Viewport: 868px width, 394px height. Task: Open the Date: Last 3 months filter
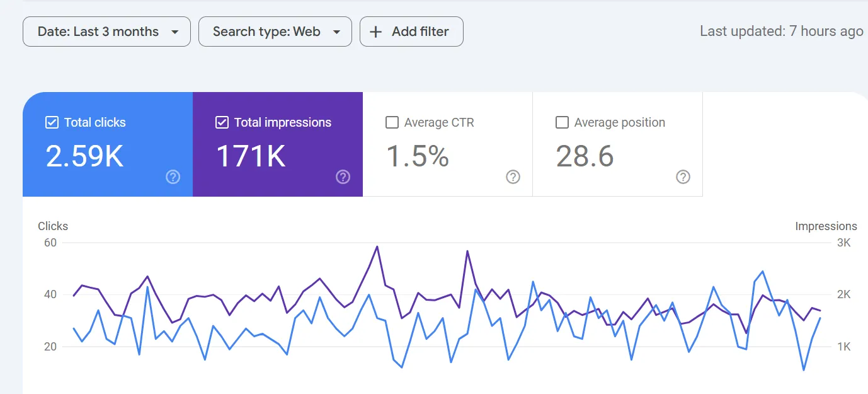(x=98, y=32)
